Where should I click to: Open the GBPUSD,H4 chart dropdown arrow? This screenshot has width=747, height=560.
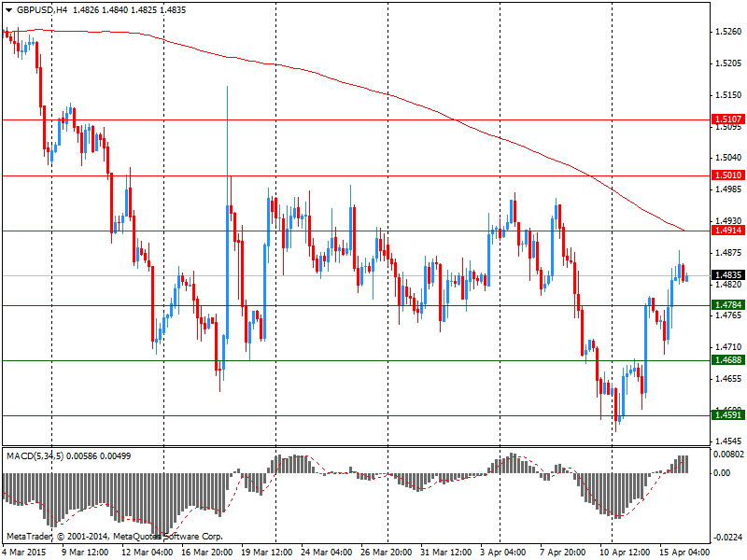point(9,10)
